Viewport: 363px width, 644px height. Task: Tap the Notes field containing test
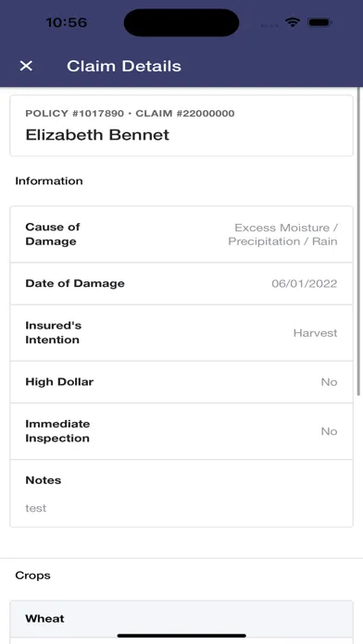point(181,493)
